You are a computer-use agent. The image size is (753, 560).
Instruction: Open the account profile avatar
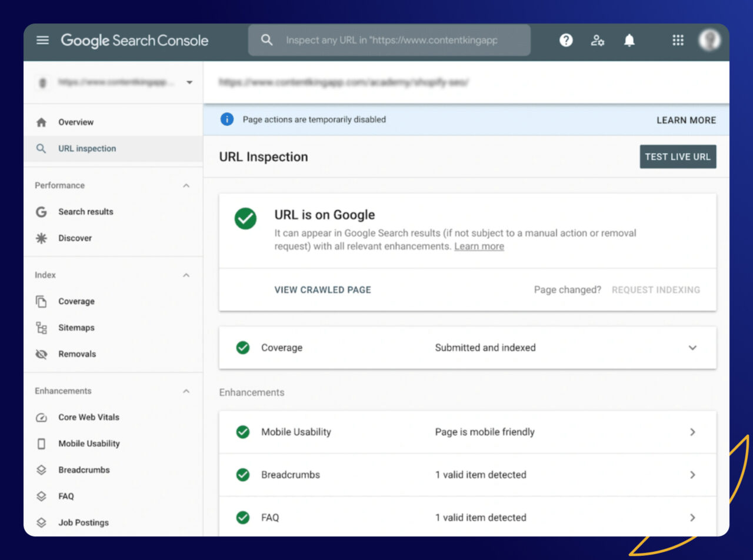[709, 40]
